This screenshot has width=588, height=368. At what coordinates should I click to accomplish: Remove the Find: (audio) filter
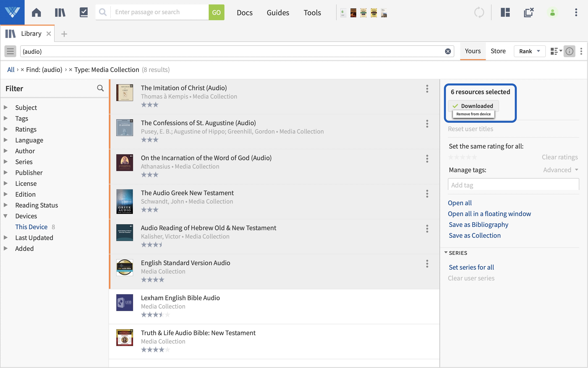(x=22, y=70)
